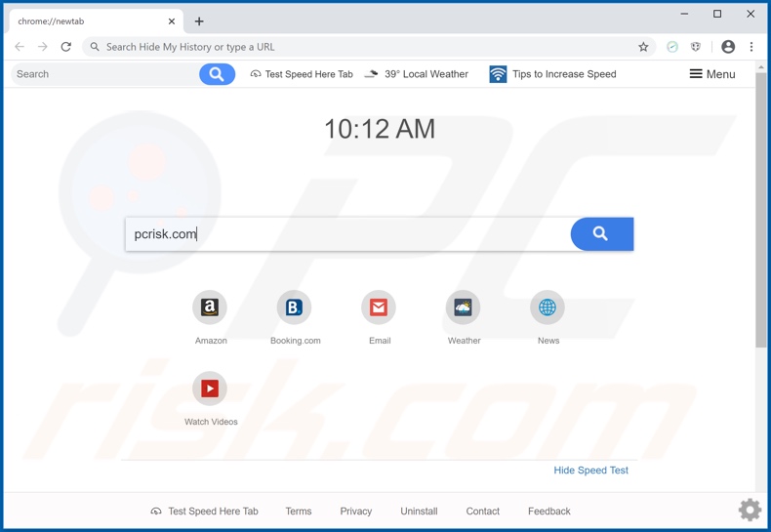The height and width of the screenshot is (532, 771).
Task: Close the chrome://newtab tab
Action: (x=172, y=21)
